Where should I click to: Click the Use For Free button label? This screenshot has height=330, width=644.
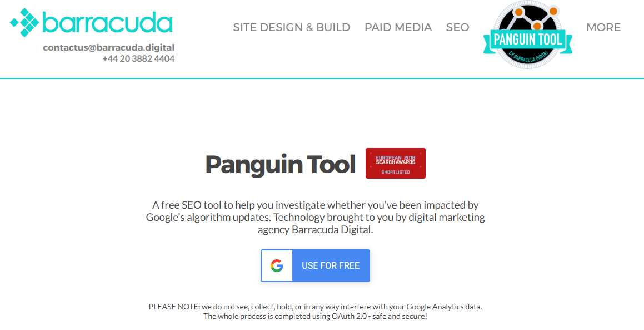(x=331, y=266)
